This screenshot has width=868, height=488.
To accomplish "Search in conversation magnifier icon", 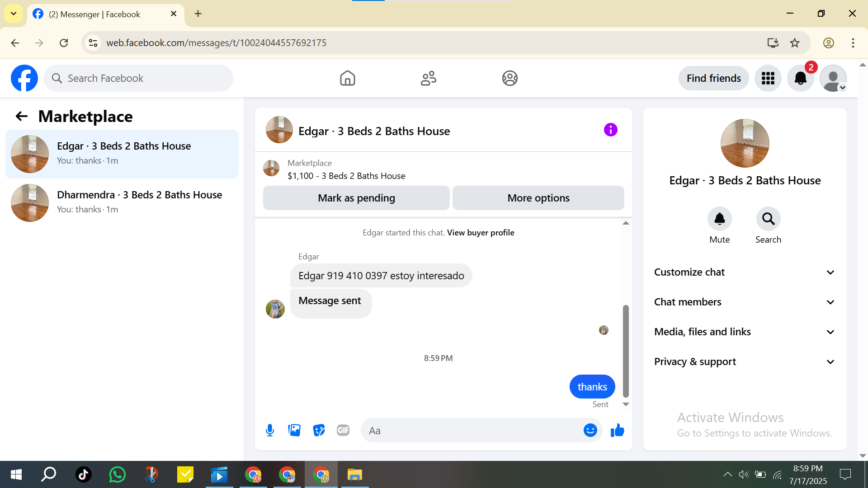I will 768,219.
